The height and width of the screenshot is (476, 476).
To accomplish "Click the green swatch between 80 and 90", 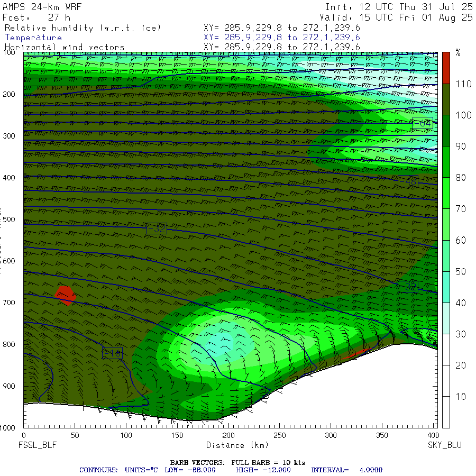I will click(446, 162).
